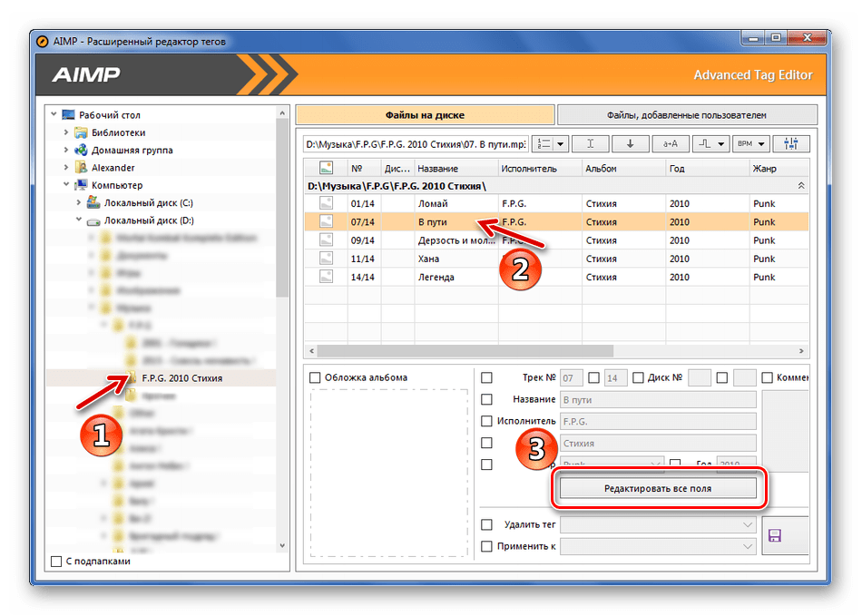Click the down arrow toolbar button
This screenshot has height=616, width=862.
[x=630, y=144]
